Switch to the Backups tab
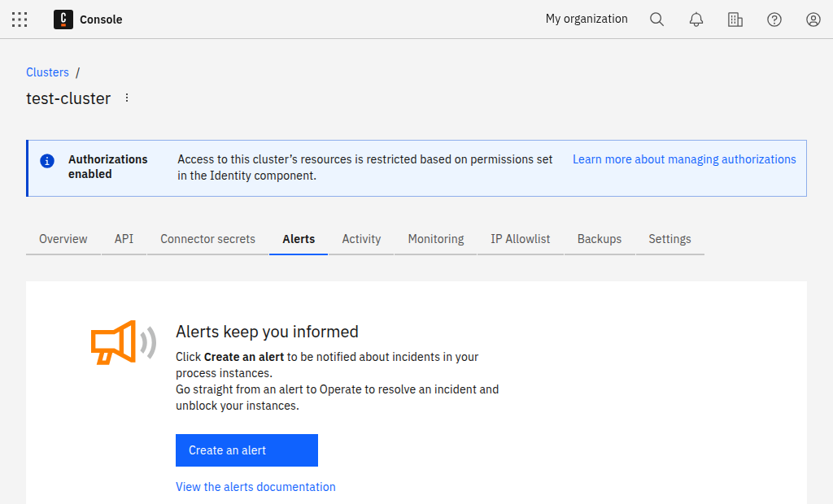This screenshot has width=833, height=504. [x=600, y=239]
